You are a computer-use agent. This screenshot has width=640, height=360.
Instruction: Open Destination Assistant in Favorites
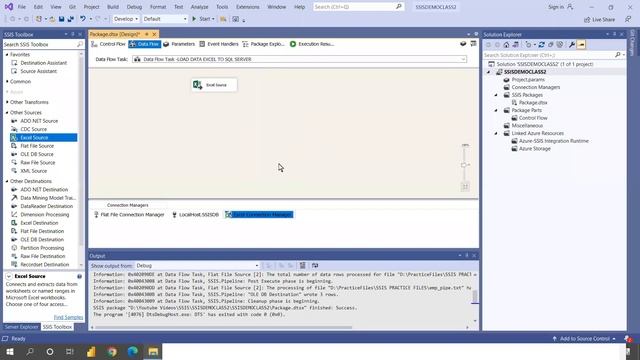[43, 63]
